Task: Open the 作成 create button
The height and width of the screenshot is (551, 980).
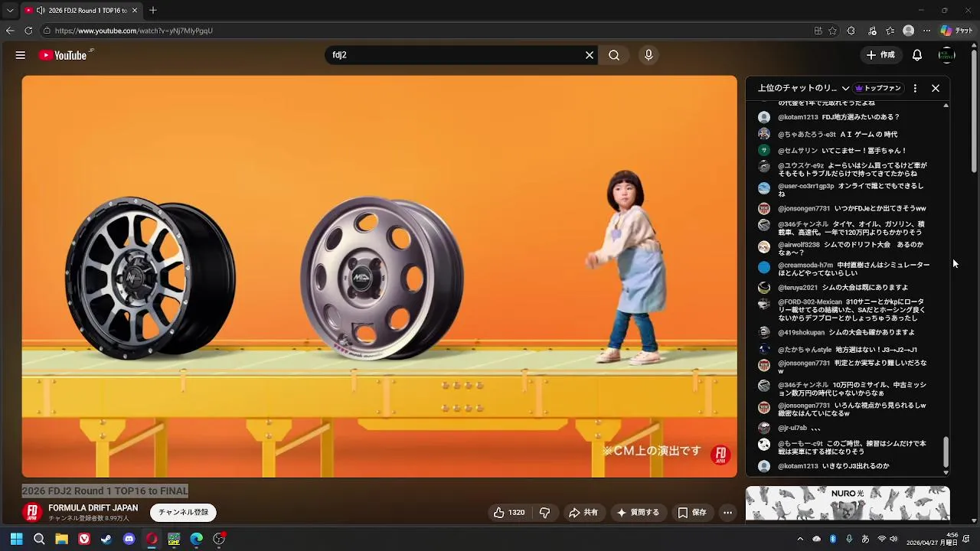Action: point(880,55)
